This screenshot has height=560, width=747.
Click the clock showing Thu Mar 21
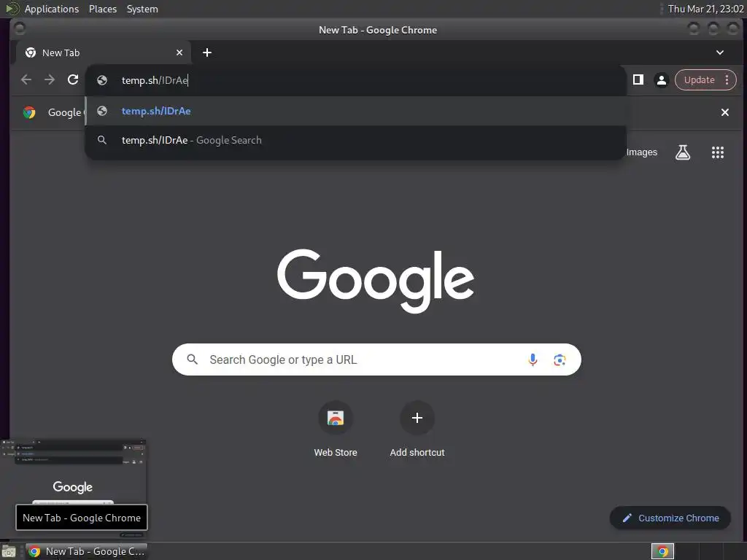point(705,9)
